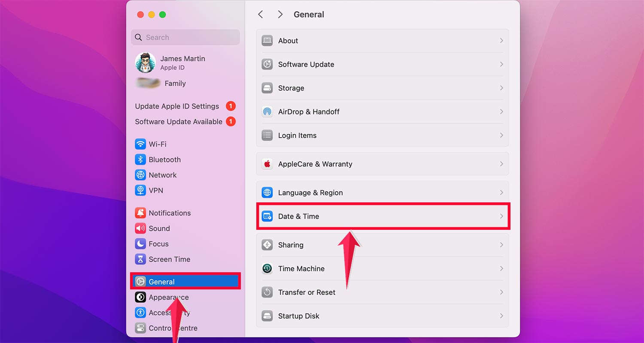Click the Update Apple ID Settings link
Image resolution: width=644 pixels, height=343 pixels.
[176, 106]
